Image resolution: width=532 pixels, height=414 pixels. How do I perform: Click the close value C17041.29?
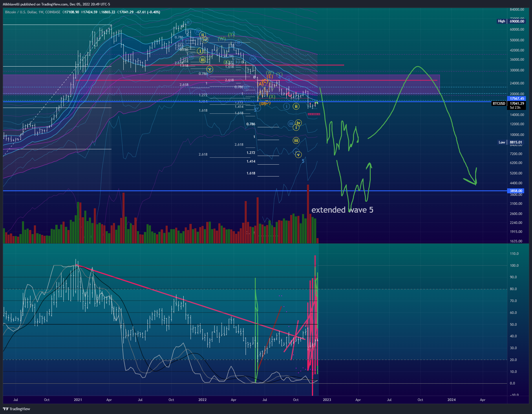coord(125,12)
